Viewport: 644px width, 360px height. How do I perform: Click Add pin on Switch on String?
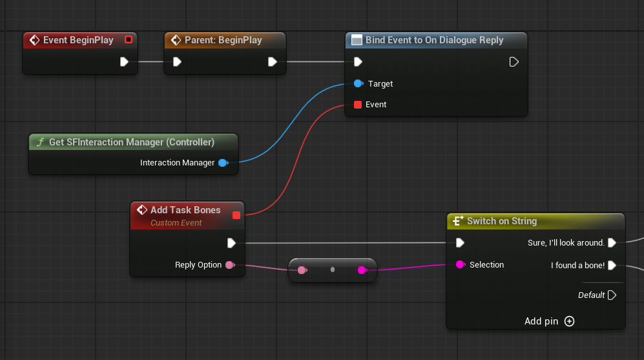point(549,321)
